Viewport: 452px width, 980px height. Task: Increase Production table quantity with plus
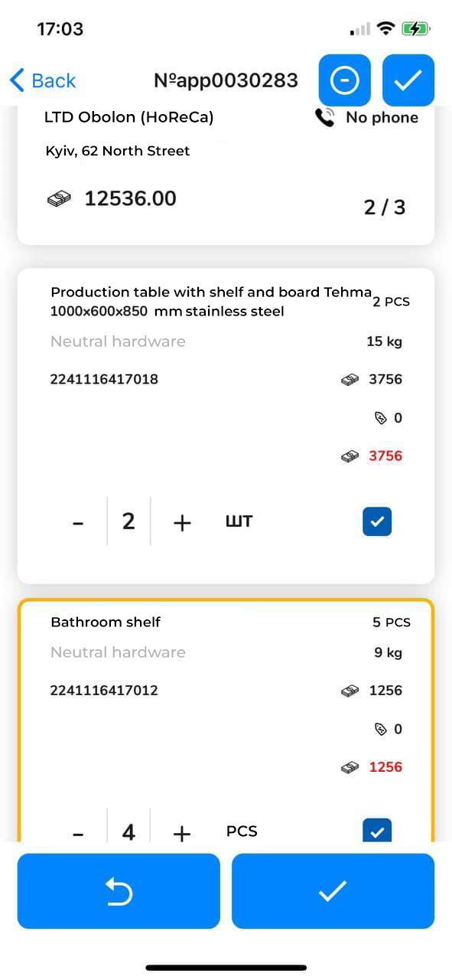(x=181, y=523)
